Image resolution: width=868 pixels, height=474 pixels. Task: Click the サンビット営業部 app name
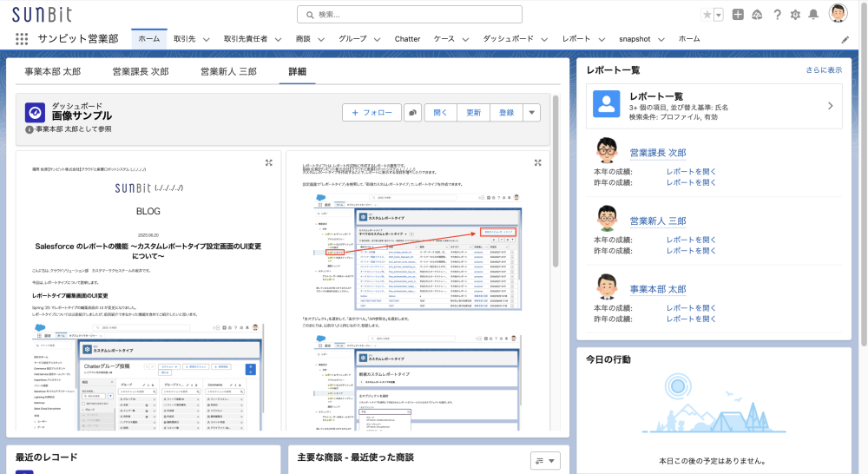coord(78,39)
